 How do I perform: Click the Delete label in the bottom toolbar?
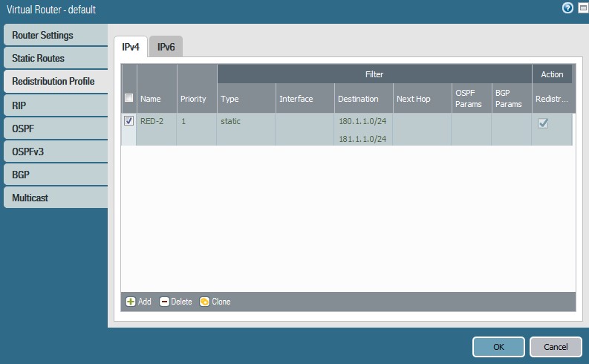pyautogui.click(x=181, y=302)
